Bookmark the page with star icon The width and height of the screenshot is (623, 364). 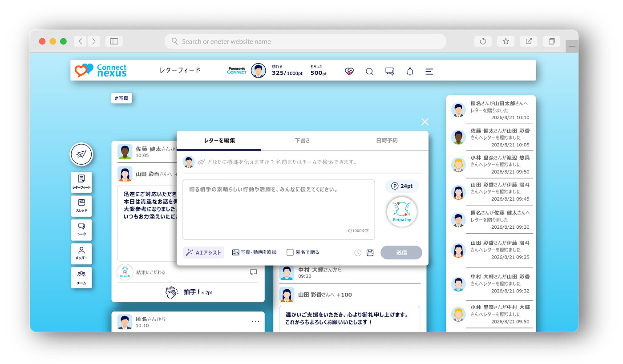click(506, 41)
